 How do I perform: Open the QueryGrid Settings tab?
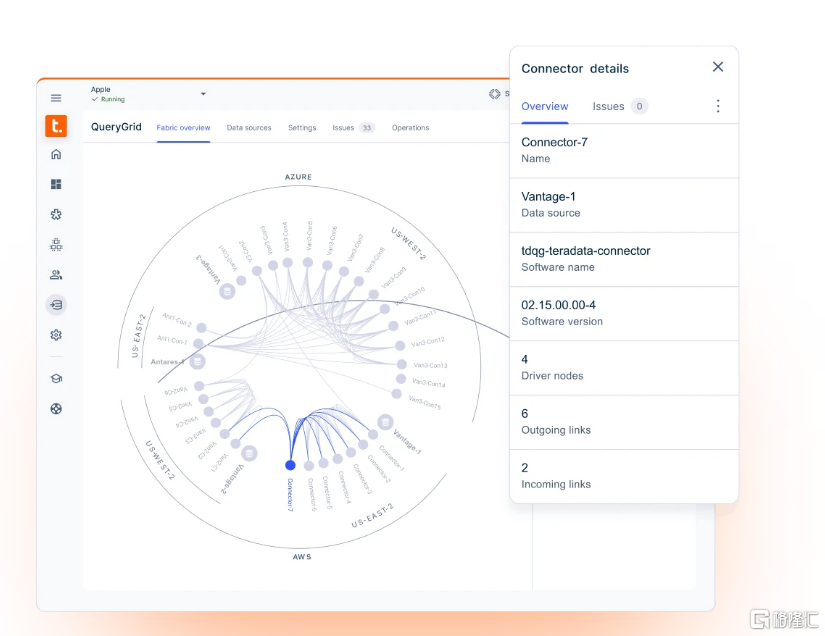pos(302,128)
